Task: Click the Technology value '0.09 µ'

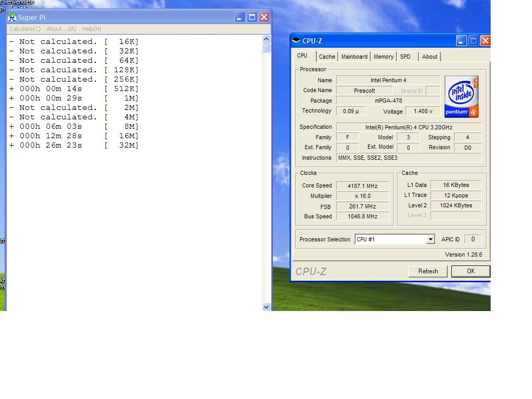Action: pos(350,111)
